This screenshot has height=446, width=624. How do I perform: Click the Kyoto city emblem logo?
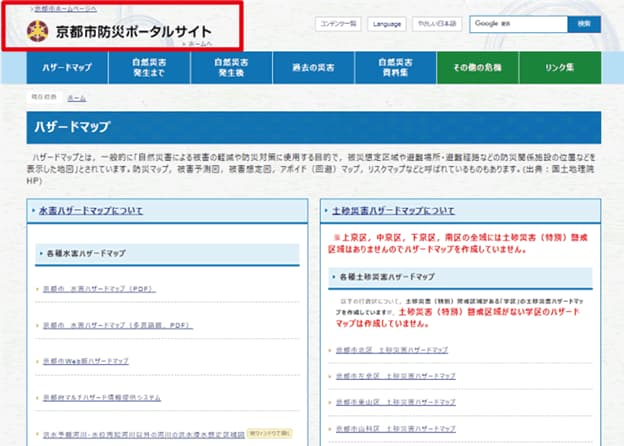37,31
